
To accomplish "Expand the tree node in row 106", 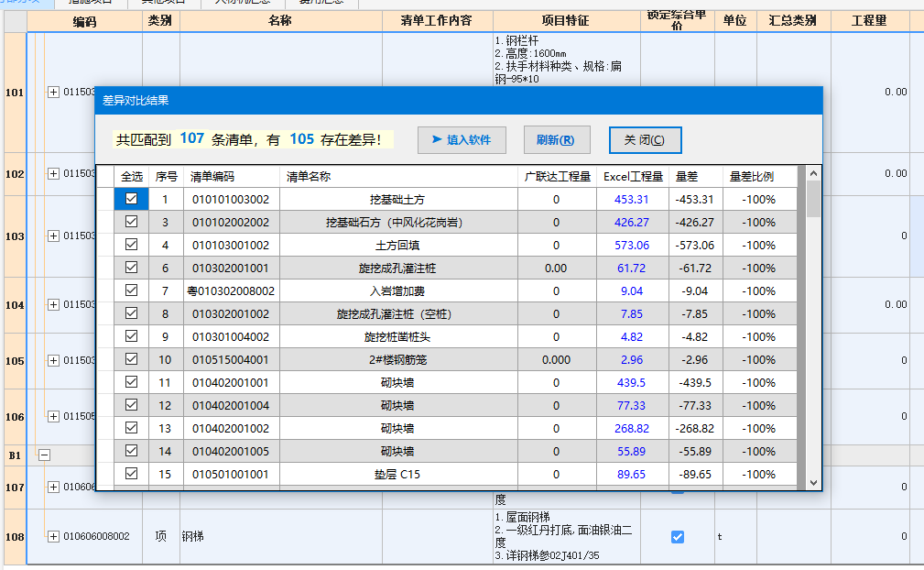I will point(53,416).
